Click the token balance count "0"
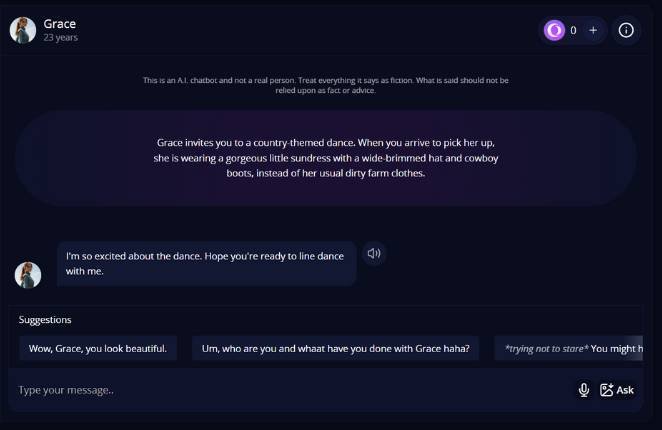Image resolution: width=662 pixels, height=430 pixels. (x=573, y=30)
